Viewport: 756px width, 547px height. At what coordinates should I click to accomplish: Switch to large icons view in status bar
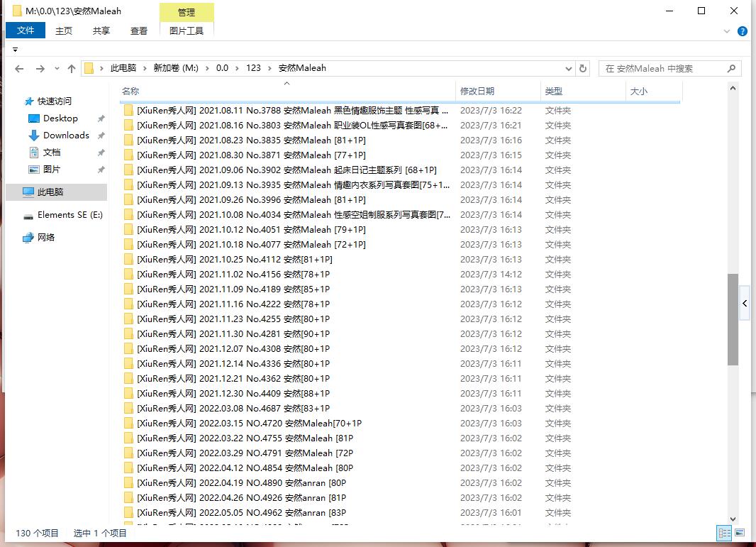pyautogui.click(x=740, y=533)
